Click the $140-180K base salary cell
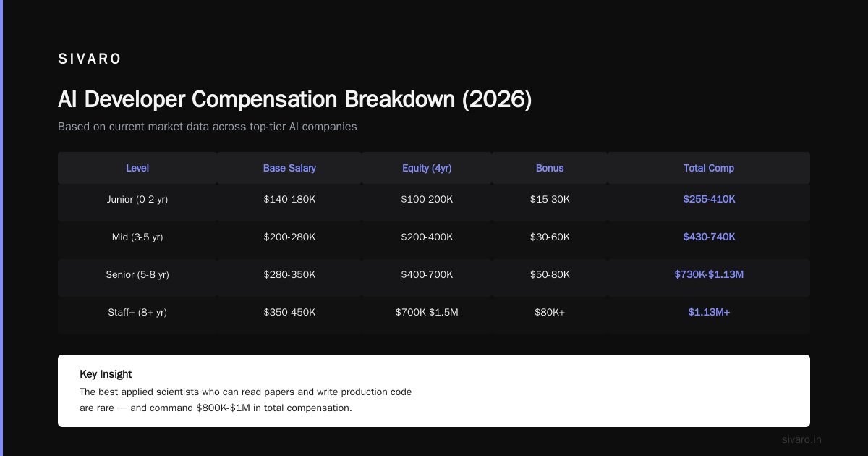The width and height of the screenshot is (868, 456). click(x=289, y=199)
